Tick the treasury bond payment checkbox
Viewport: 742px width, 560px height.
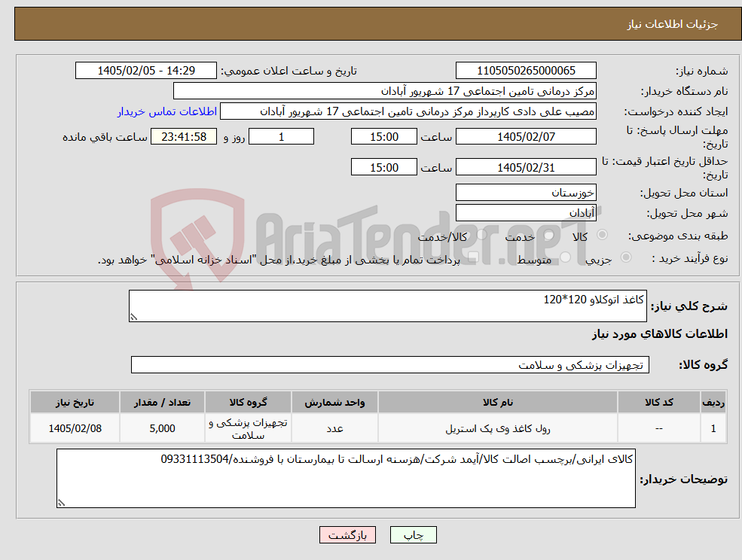point(472,257)
